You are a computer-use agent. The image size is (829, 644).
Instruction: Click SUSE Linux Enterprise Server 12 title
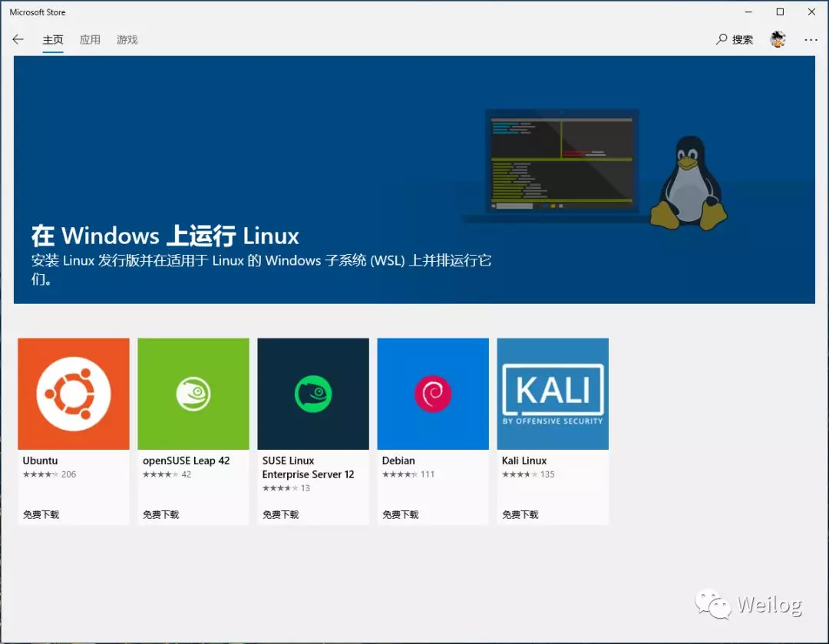point(309,467)
